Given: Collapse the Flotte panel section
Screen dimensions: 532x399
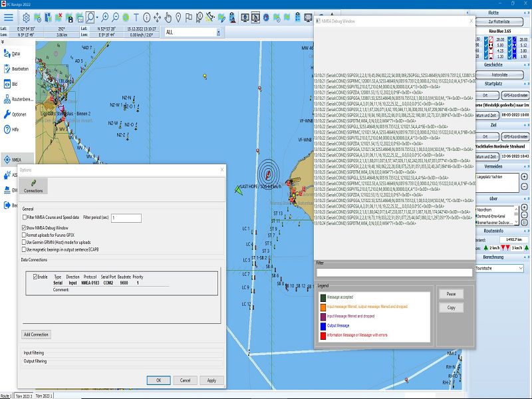Looking at the screenshot, I should (525, 11).
